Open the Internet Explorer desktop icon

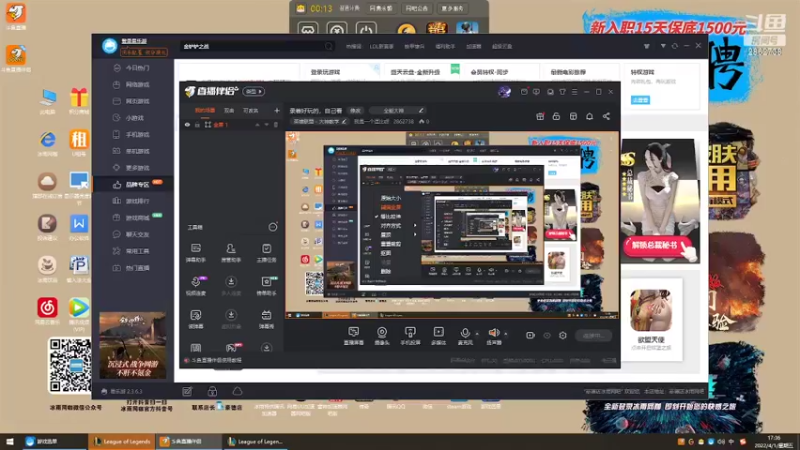click(x=47, y=143)
